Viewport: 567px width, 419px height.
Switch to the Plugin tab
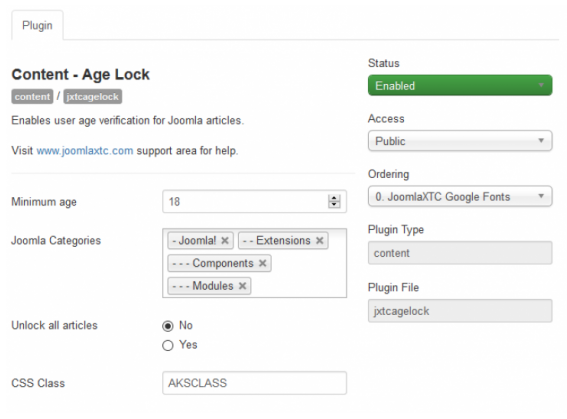37,26
